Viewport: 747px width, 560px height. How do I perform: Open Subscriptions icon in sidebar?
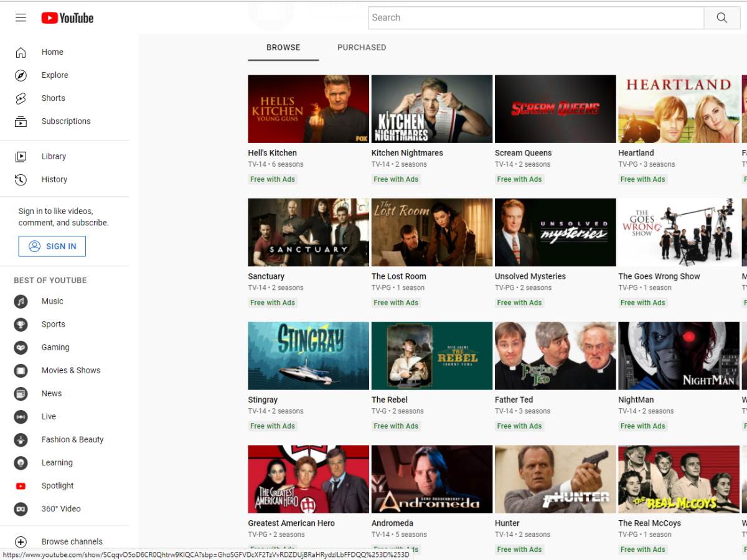[21, 121]
